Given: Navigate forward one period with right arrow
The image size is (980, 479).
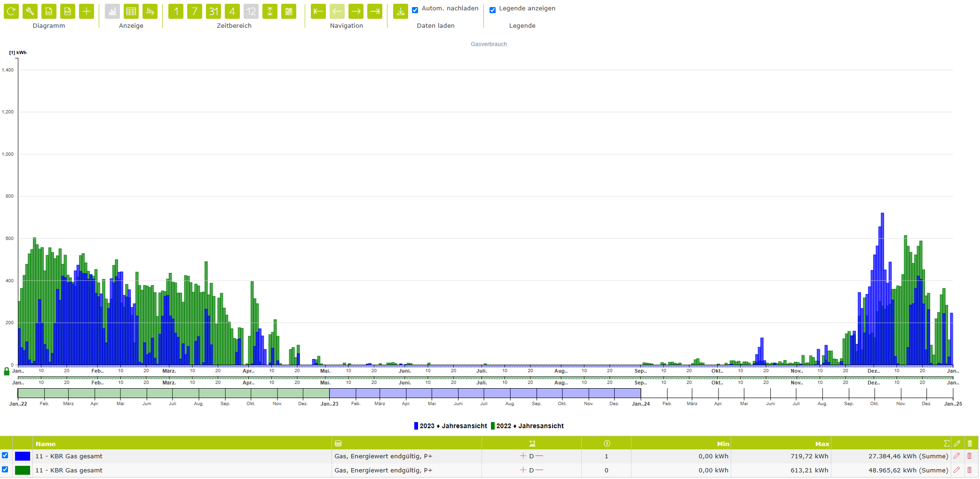Looking at the screenshot, I should pos(356,11).
